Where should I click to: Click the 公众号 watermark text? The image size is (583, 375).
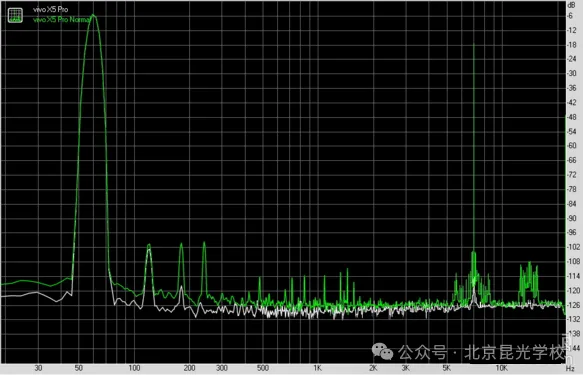tap(423, 352)
